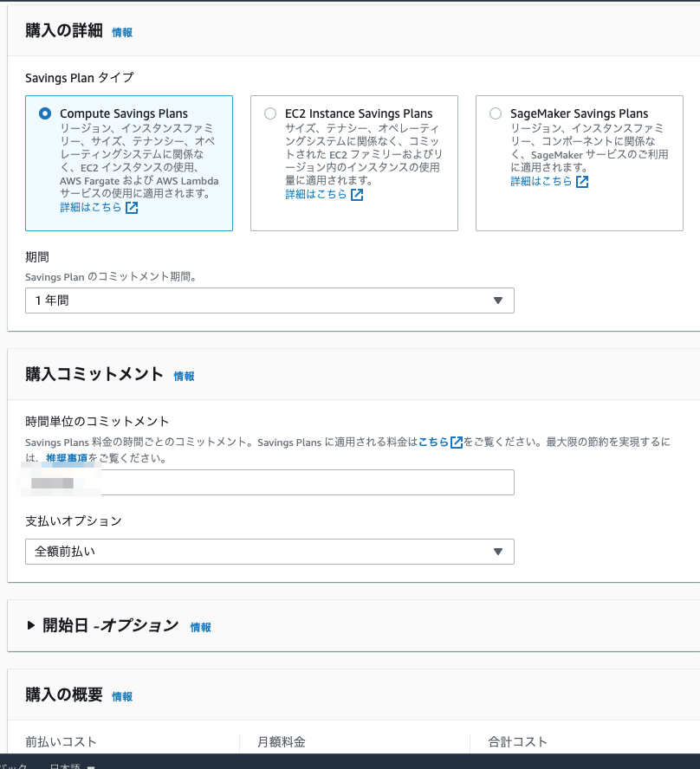Click the 情報 link next to 購入コミットメント
This screenshot has height=769, width=700.
(184, 376)
